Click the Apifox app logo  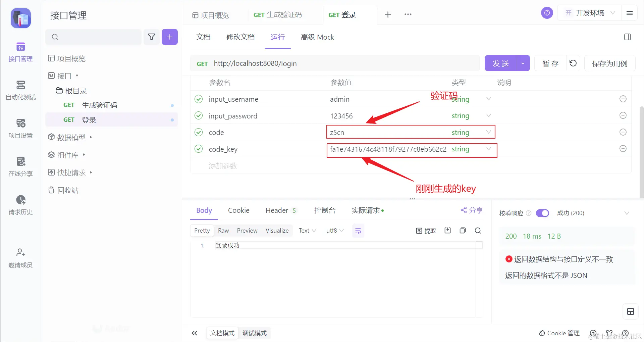[21, 18]
